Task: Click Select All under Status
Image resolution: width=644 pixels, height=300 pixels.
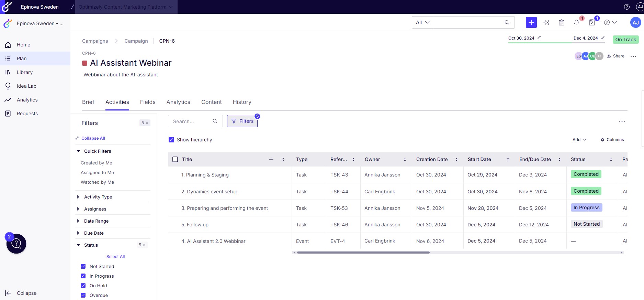Action: coord(115,257)
